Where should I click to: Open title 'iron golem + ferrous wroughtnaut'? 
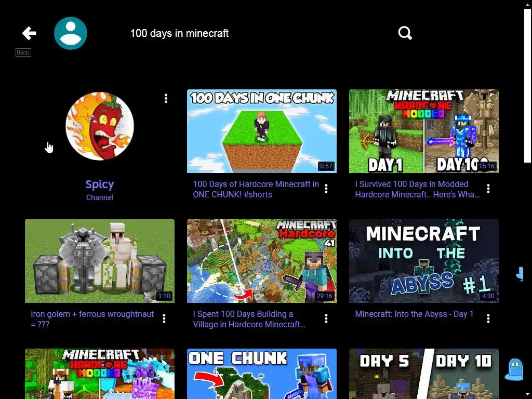click(92, 319)
